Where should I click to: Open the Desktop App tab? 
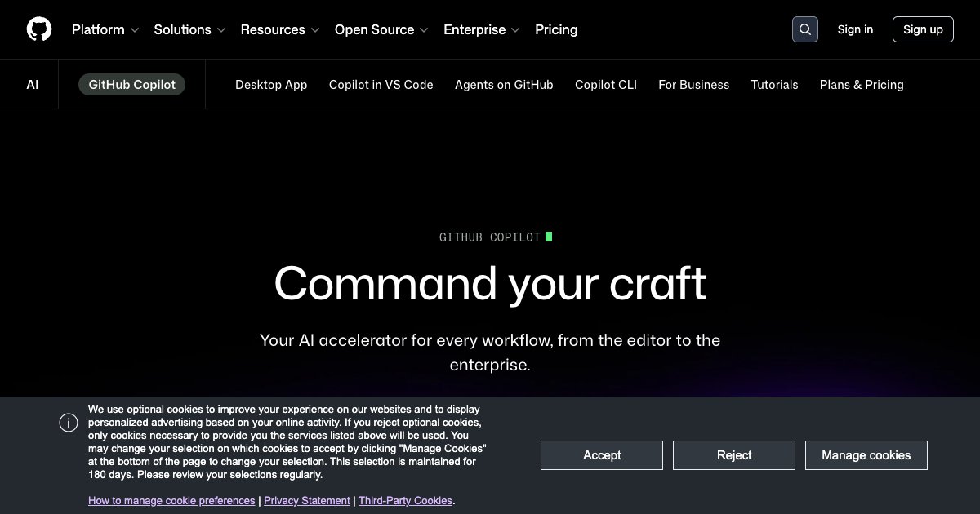(x=271, y=84)
